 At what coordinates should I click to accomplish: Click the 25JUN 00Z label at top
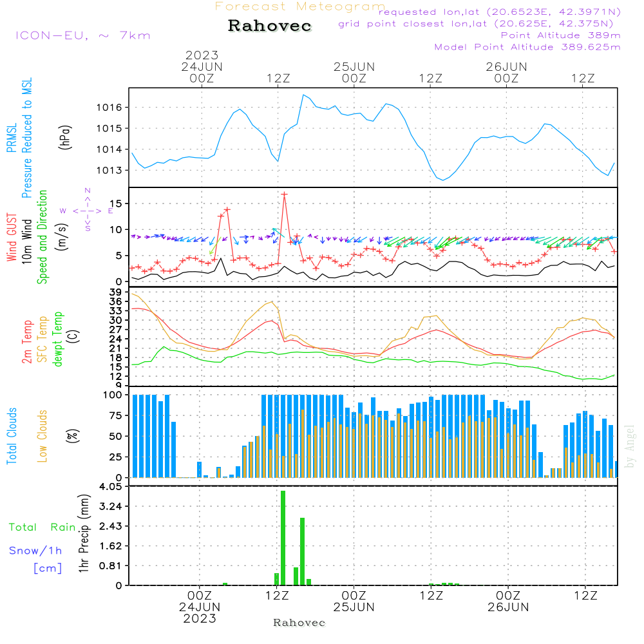point(354,72)
